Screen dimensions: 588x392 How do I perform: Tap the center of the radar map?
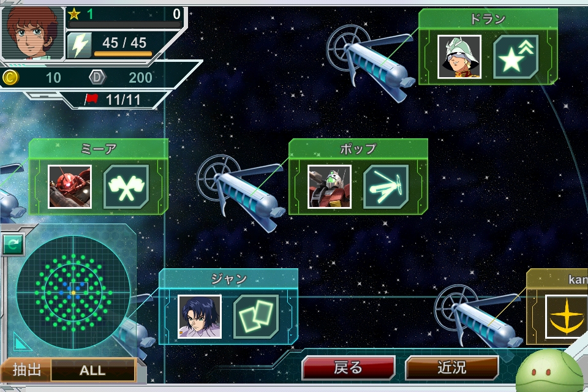73,292
